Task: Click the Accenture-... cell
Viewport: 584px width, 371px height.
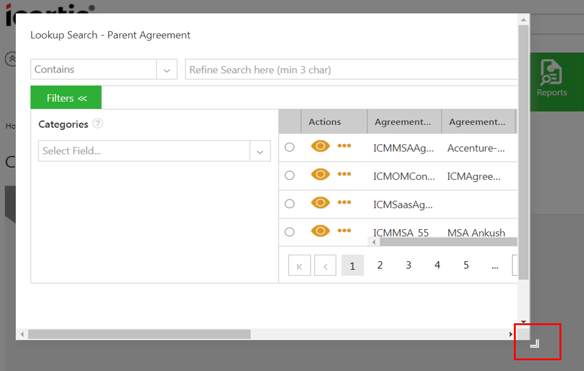Action: pos(476,148)
